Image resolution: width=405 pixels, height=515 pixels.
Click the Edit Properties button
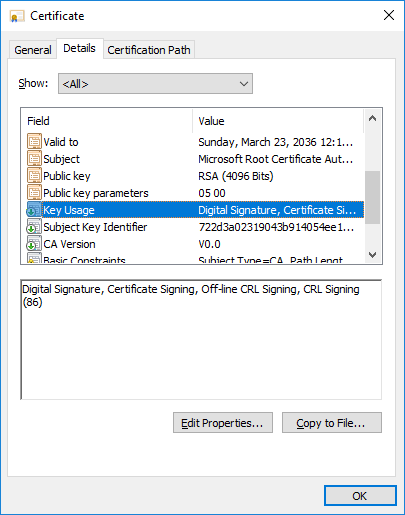point(223,423)
